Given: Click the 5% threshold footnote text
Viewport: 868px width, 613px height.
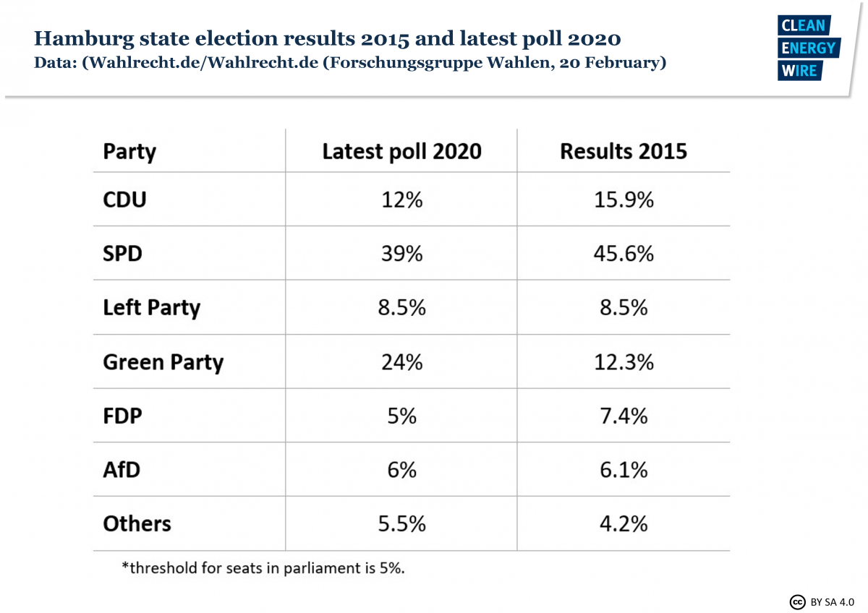Looking at the screenshot, I should (263, 568).
